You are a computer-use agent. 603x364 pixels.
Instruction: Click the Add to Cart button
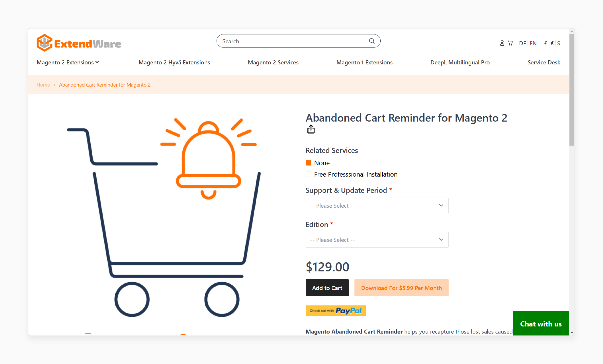point(327,288)
